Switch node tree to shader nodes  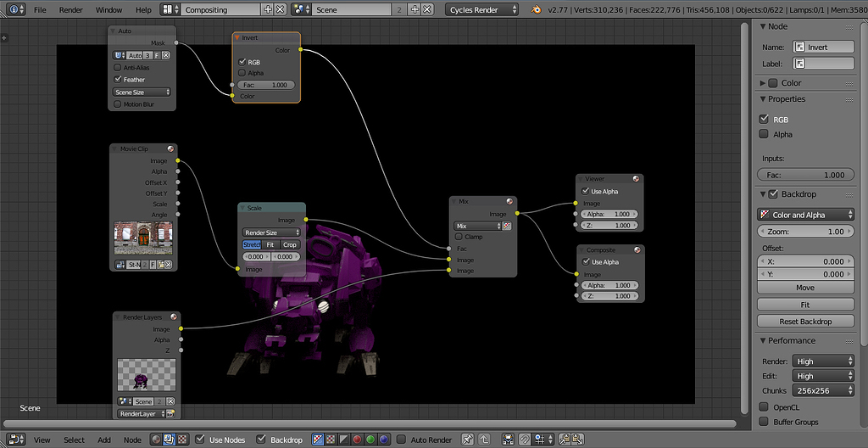pos(156,440)
